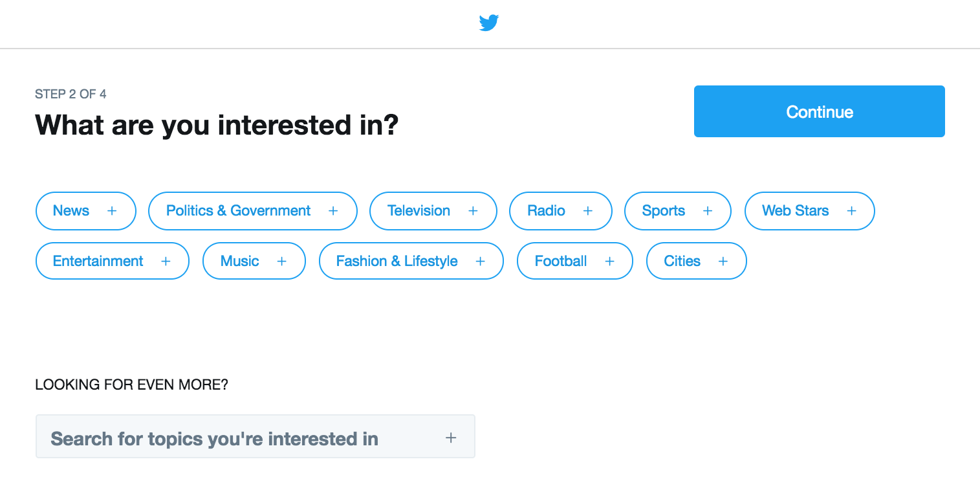Image resolution: width=980 pixels, height=501 pixels.
Task: Select the Television topic label
Action: [x=419, y=211]
